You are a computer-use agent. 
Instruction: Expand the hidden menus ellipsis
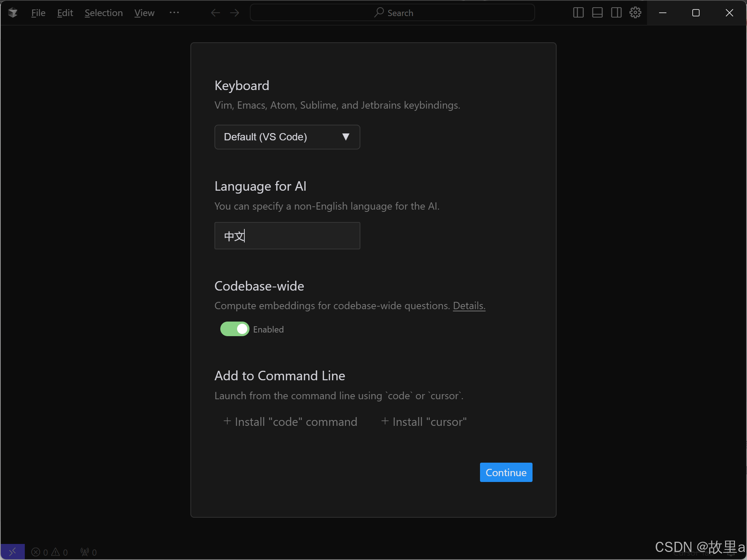coord(174,13)
